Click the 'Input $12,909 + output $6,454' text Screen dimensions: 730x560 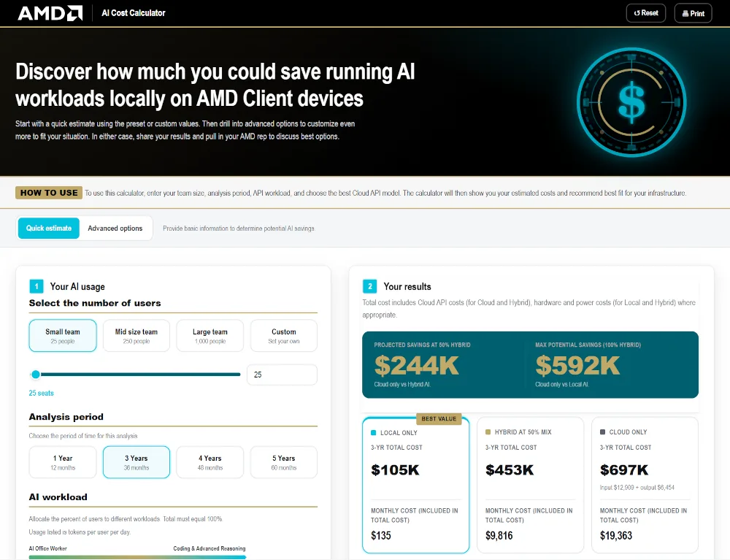click(x=637, y=488)
